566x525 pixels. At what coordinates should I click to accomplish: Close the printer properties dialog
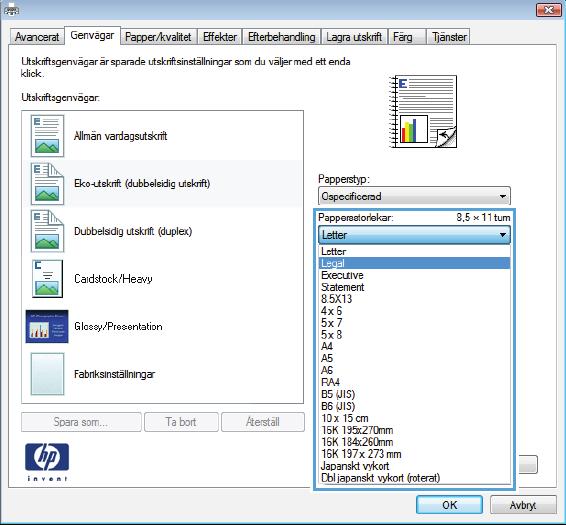point(548,10)
